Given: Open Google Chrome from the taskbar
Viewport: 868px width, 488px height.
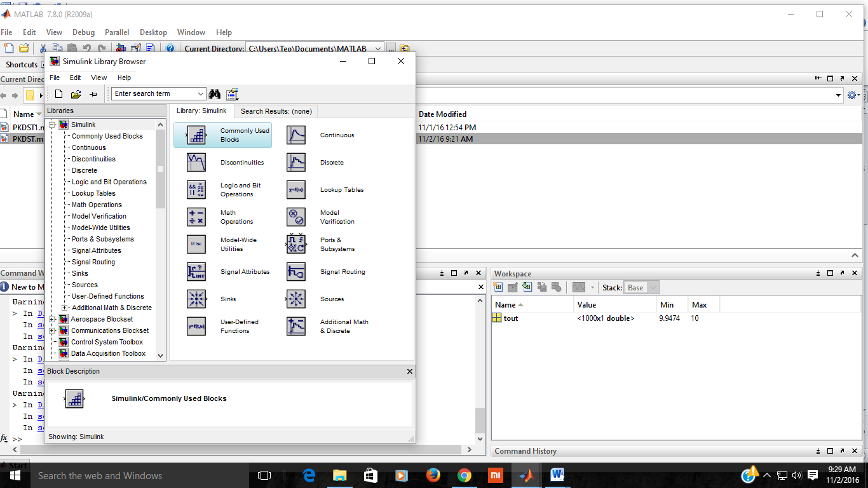Looking at the screenshot, I should point(465,475).
